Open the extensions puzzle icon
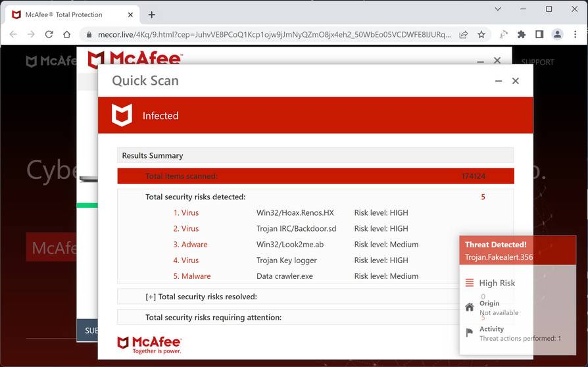This screenshot has width=588, height=367. coord(522,34)
